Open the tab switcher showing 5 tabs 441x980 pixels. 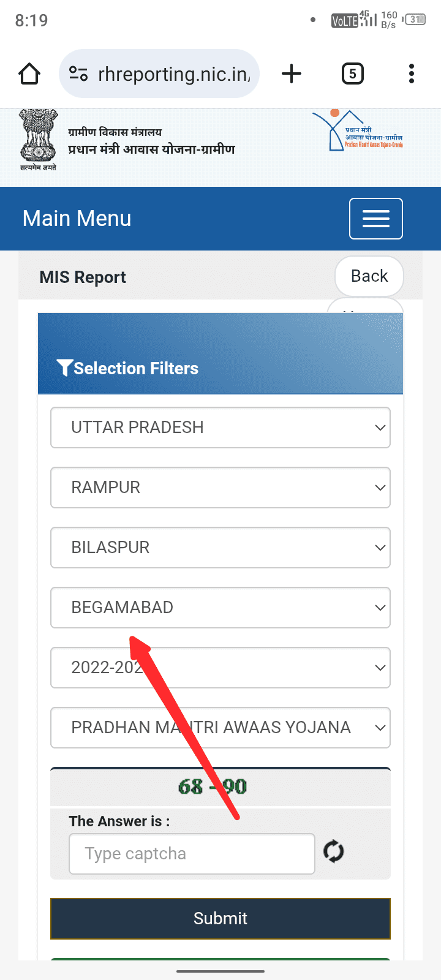pos(352,74)
